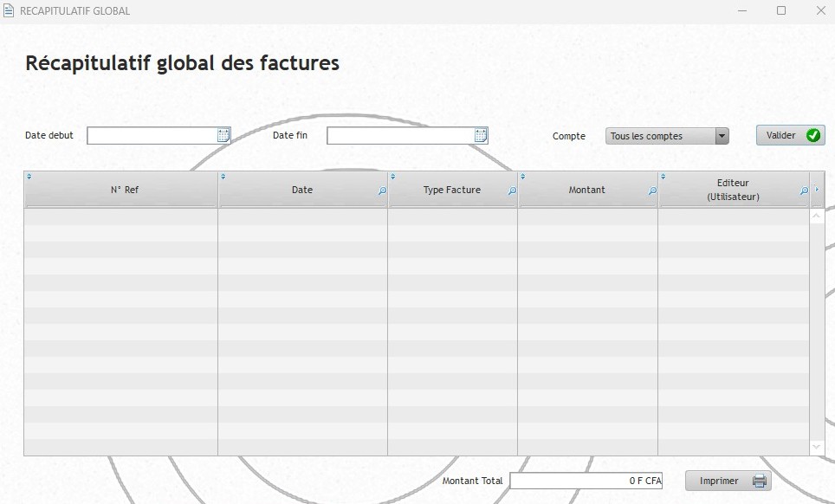Click the table scrollbar down arrow
The width and height of the screenshot is (835, 504).
point(817,446)
